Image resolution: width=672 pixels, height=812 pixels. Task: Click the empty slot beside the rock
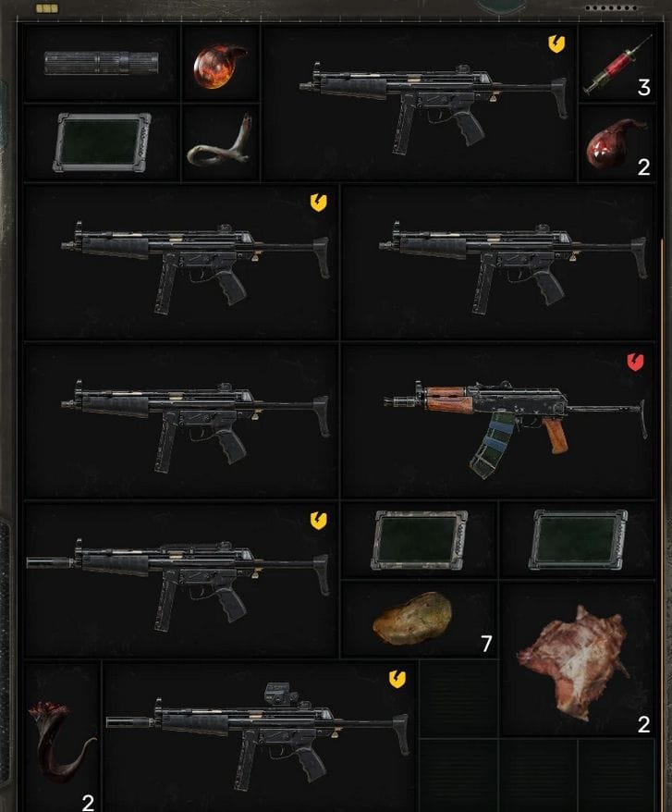[x=458, y=699]
